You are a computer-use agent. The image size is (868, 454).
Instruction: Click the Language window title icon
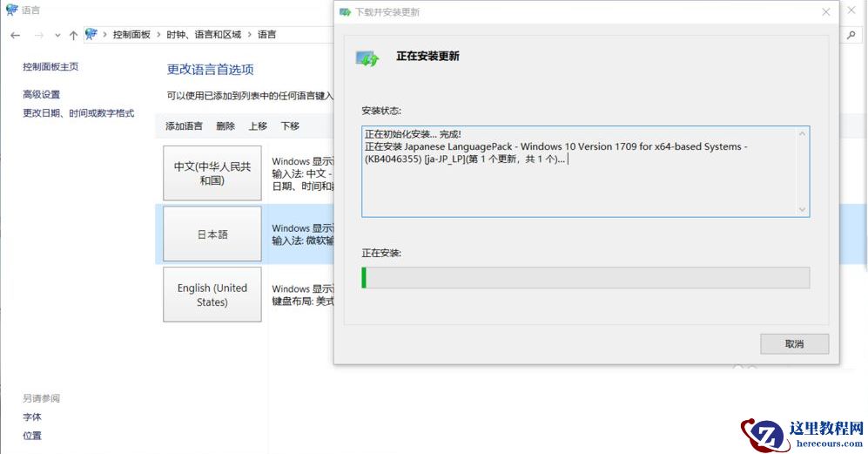(x=11, y=10)
